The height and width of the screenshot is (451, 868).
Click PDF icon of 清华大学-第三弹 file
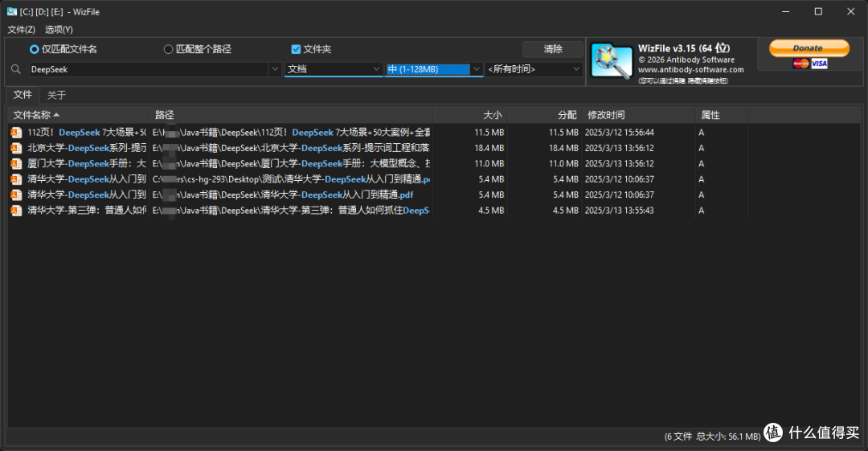[17, 211]
